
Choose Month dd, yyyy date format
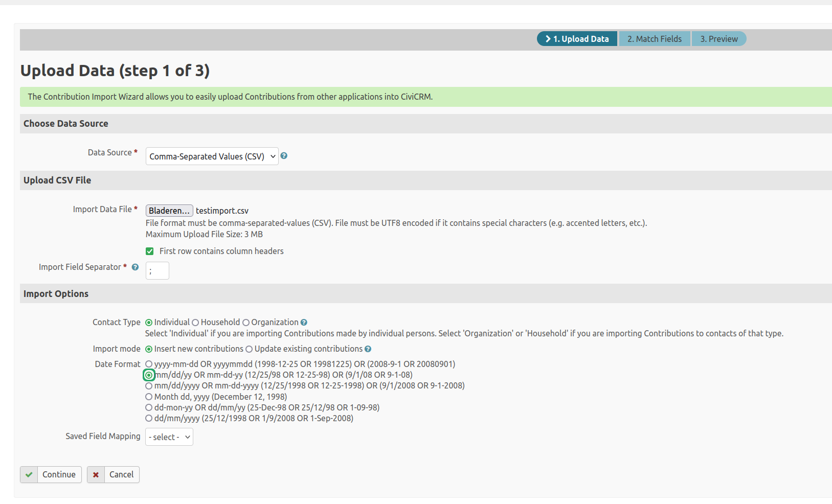[x=149, y=397]
